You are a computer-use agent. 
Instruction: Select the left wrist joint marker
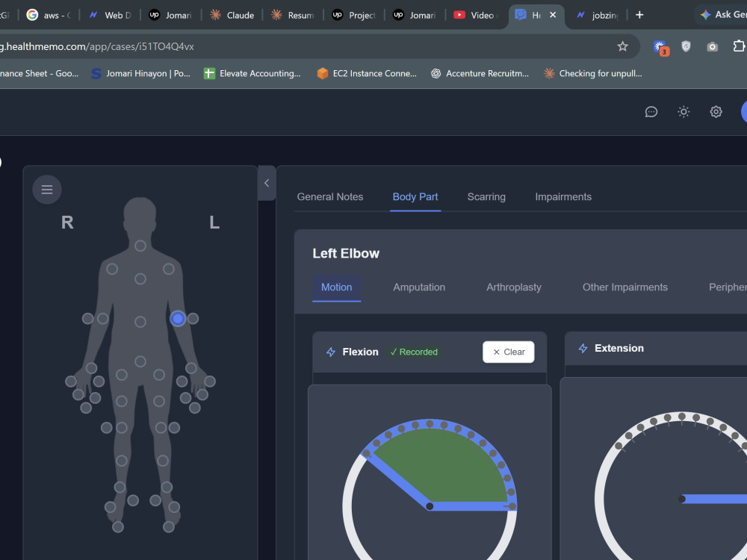(191, 368)
